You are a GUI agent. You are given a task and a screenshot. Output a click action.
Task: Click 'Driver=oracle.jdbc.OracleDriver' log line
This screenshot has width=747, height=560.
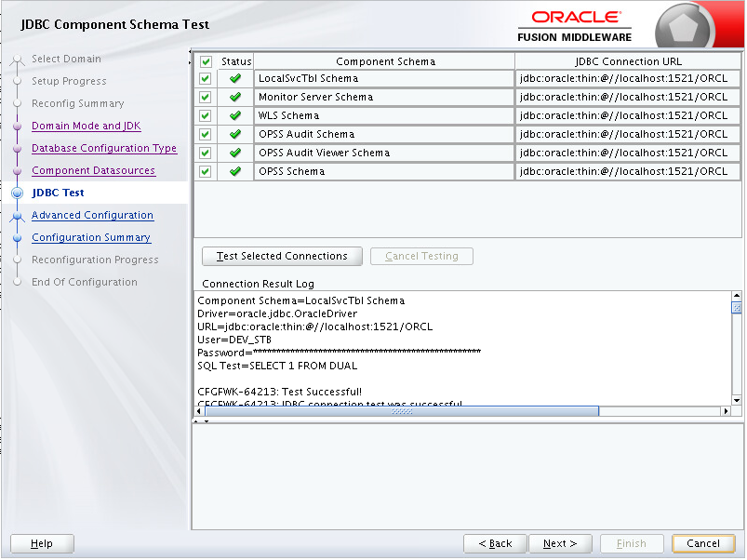277,314
